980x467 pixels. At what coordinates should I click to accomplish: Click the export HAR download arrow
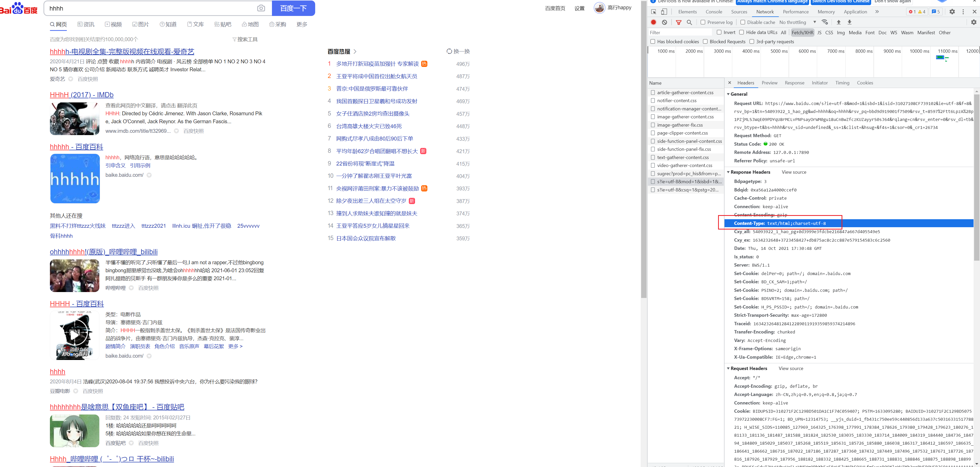(x=849, y=22)
